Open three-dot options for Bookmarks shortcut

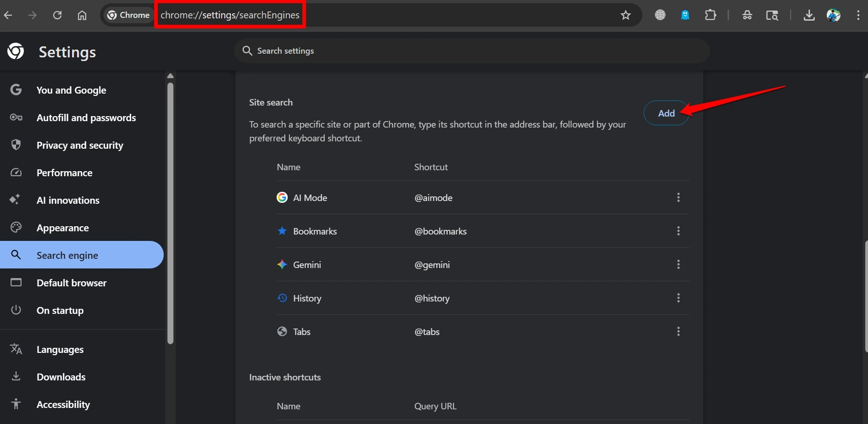click(x=679, y=231)
